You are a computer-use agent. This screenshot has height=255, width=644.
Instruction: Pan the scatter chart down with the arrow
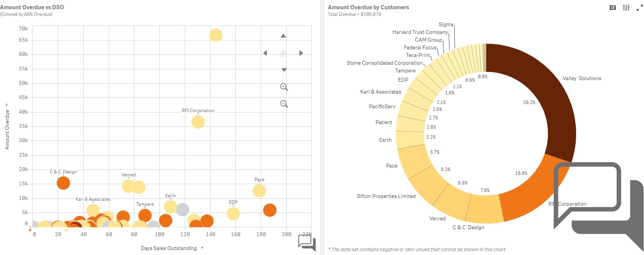coord(284,70)
